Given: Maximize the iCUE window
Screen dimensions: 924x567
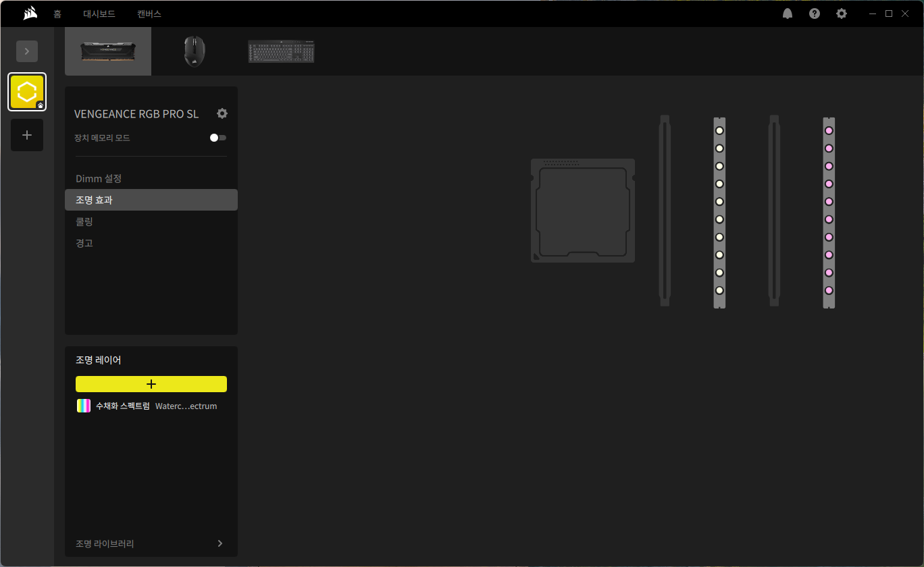Looking at the screenshot, I should [x=889, y=13].
